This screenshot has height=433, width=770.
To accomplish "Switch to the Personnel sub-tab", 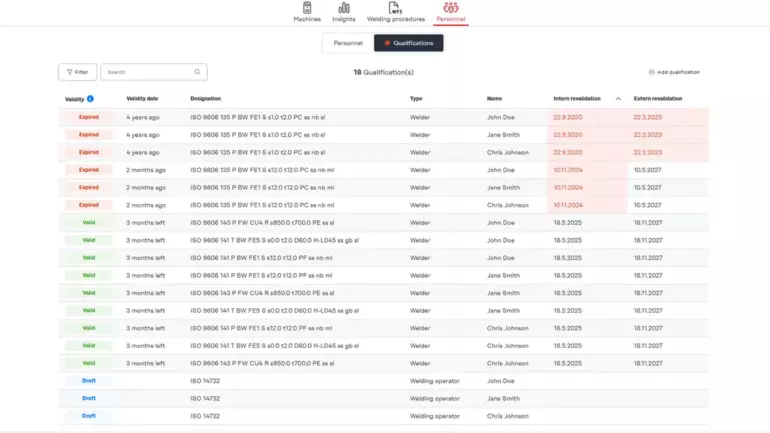I will 347,43.
